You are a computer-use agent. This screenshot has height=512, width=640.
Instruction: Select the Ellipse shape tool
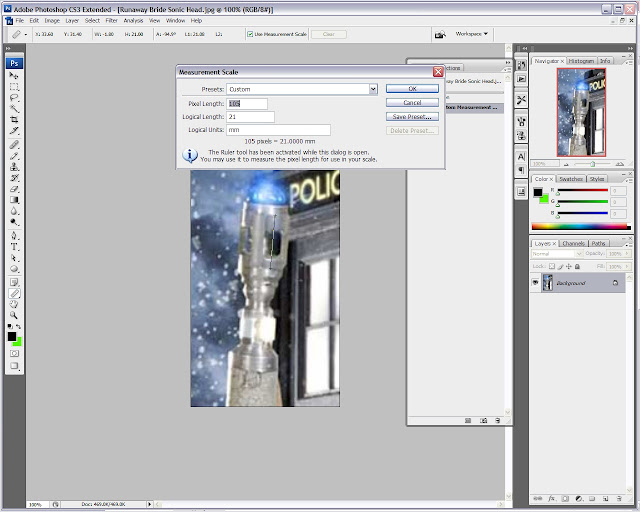(x=14, y=269)
